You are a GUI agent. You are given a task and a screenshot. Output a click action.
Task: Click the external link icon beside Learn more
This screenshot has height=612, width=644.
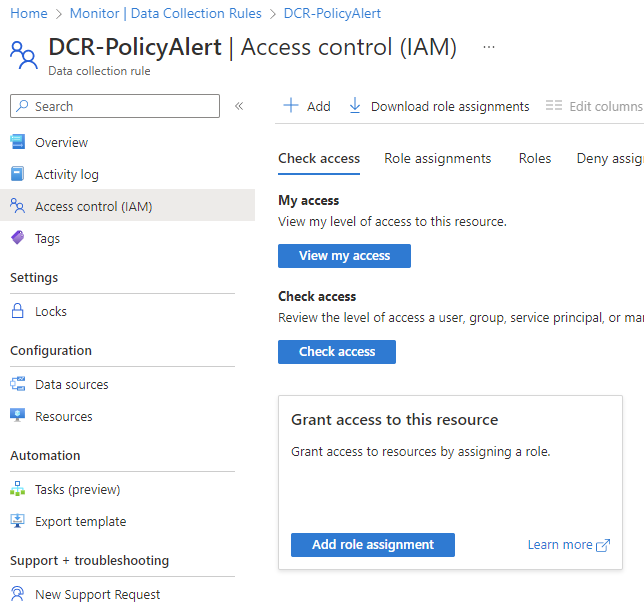[x=603, y=545]
